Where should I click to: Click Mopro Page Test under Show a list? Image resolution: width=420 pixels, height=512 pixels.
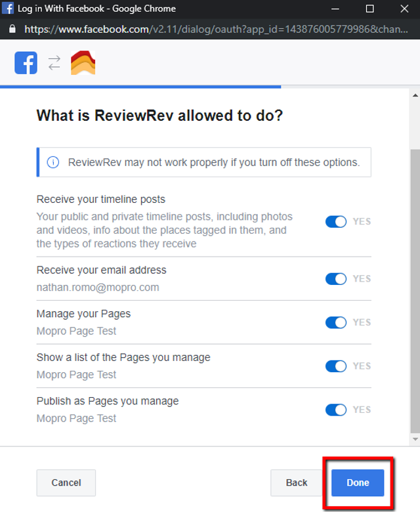pos(76,375)
